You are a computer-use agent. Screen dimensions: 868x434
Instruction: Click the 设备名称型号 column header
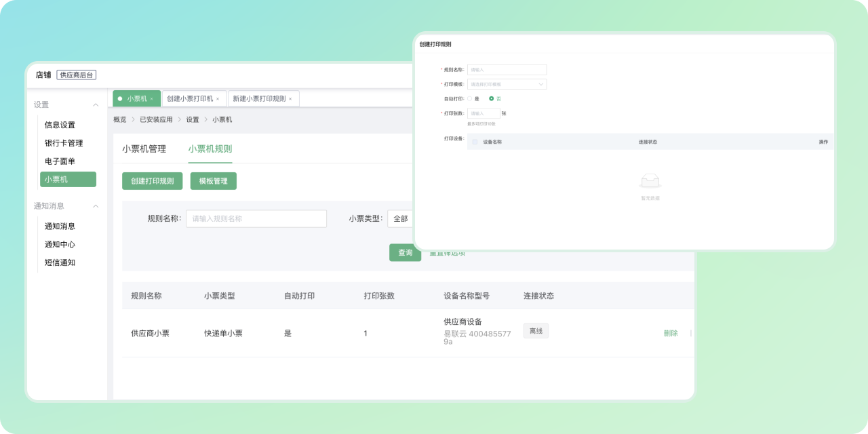(x=467, y=296)
